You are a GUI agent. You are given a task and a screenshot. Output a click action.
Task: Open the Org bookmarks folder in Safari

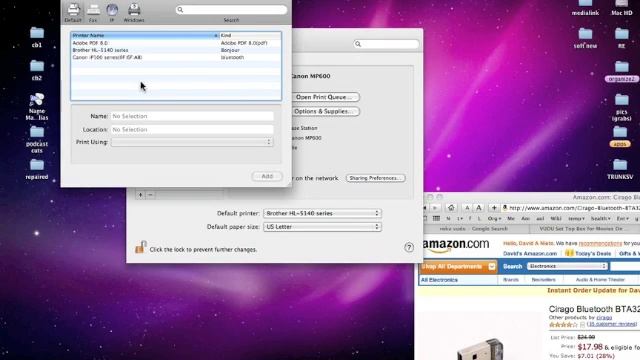pos(494,219)
